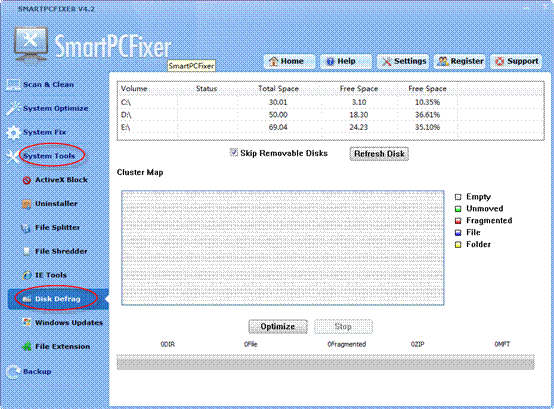Screen dimensions: 554x409
Task: Click the Uninstaller icon
Action: pos(26,204)
